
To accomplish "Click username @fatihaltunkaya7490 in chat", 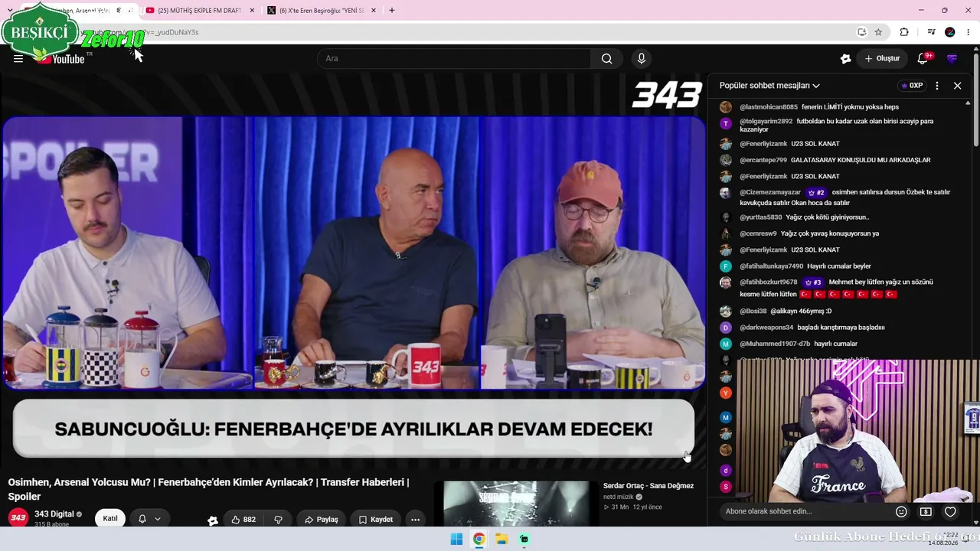I will point(772,266).
